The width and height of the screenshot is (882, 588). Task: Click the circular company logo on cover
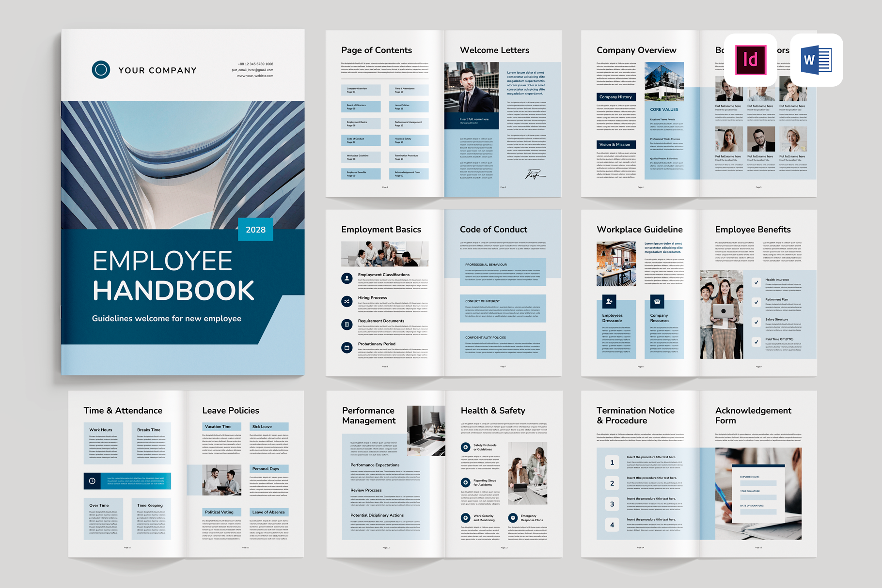point(101,70)
